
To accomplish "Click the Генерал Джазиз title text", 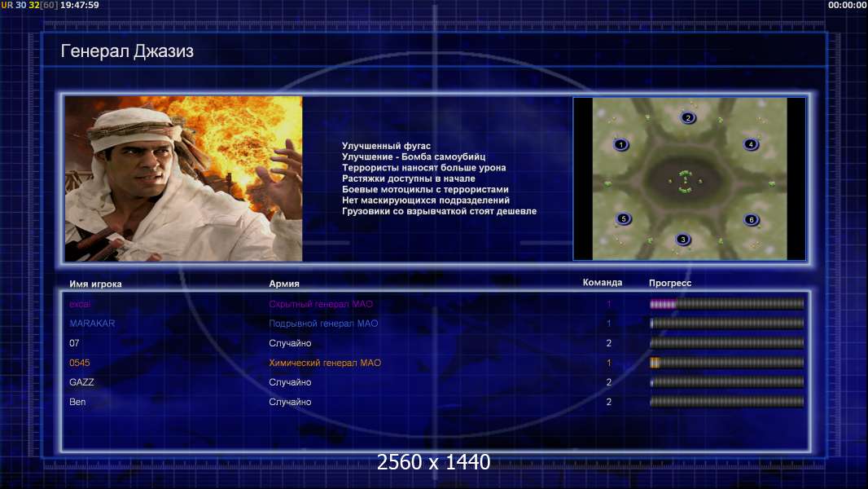I will pyautogui.click(x=127, y=51).
